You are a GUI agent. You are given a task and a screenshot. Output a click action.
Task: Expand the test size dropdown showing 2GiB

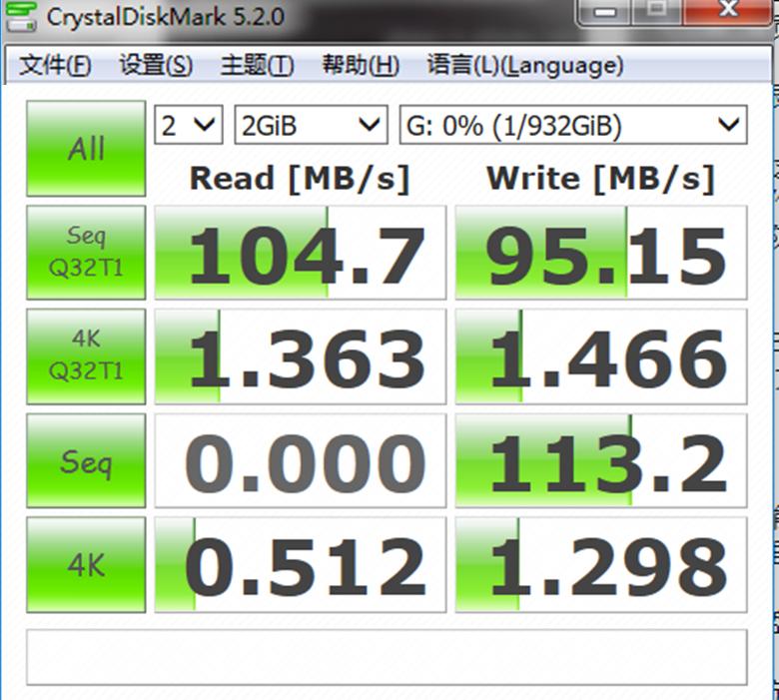311,125
